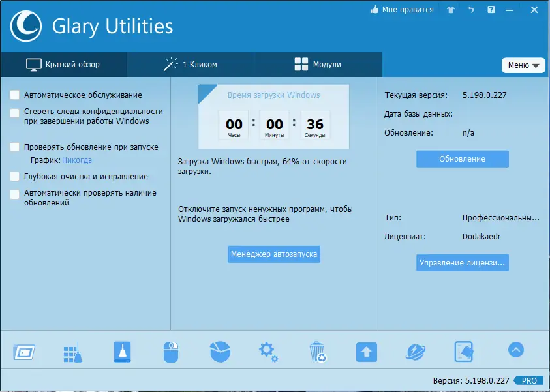The image size is (550, 392).
Task: Click the Windows boot time display panel
Action: (273, 116)
